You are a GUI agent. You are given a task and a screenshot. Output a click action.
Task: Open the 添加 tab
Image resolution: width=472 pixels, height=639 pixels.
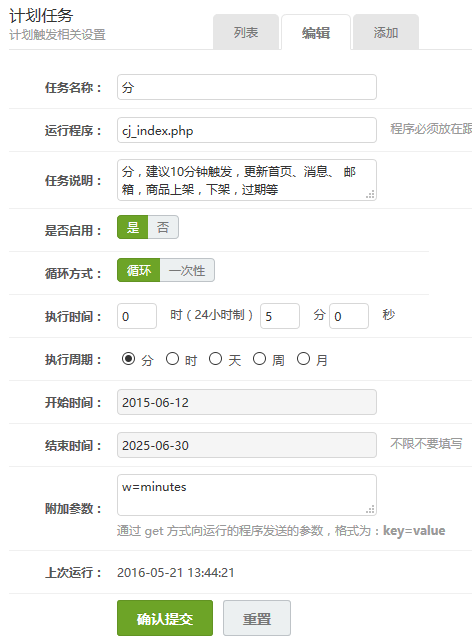[386, 32]
